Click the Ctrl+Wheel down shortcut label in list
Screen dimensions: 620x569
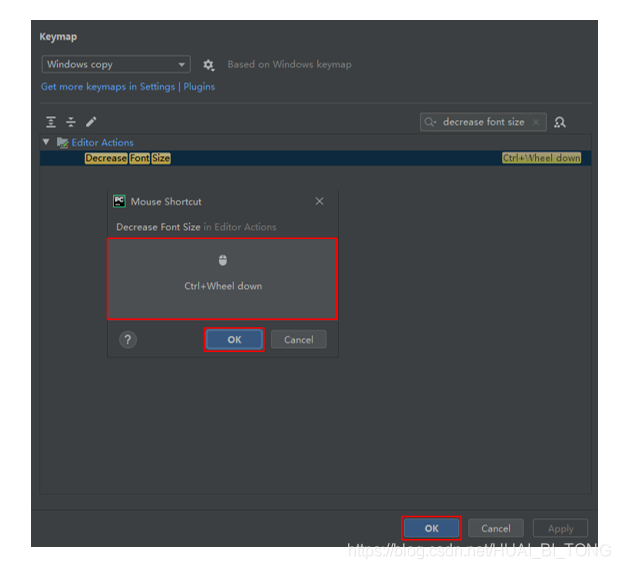[x=541, y=158]
